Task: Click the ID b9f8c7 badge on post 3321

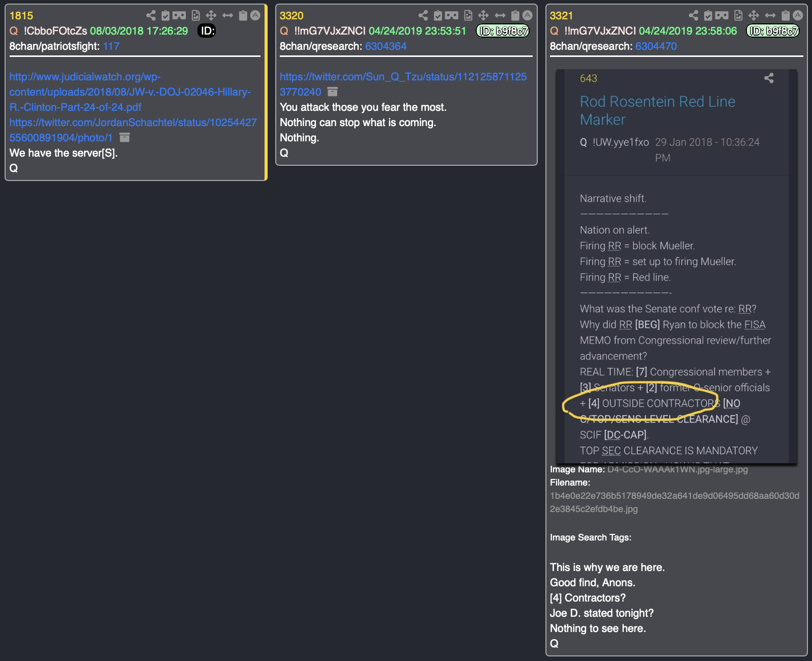Action: tap(773, 31)
